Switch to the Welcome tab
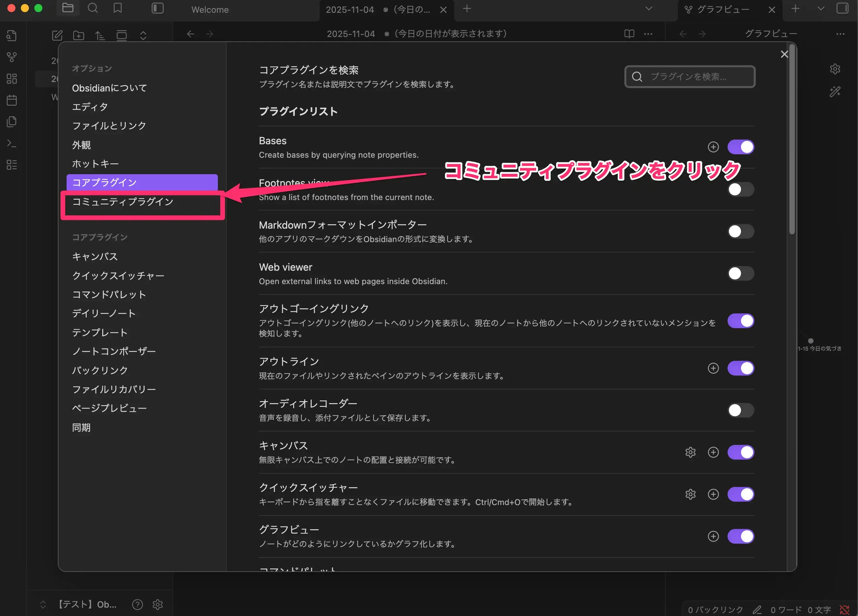Screen dimensions: 858x616 pos(210,9)
